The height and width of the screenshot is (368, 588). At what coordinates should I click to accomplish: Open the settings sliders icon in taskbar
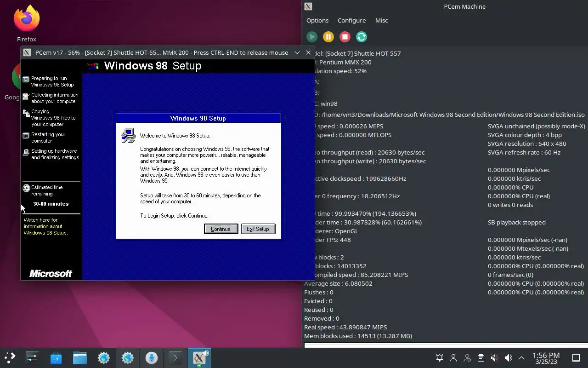click(x=32, y=358)
